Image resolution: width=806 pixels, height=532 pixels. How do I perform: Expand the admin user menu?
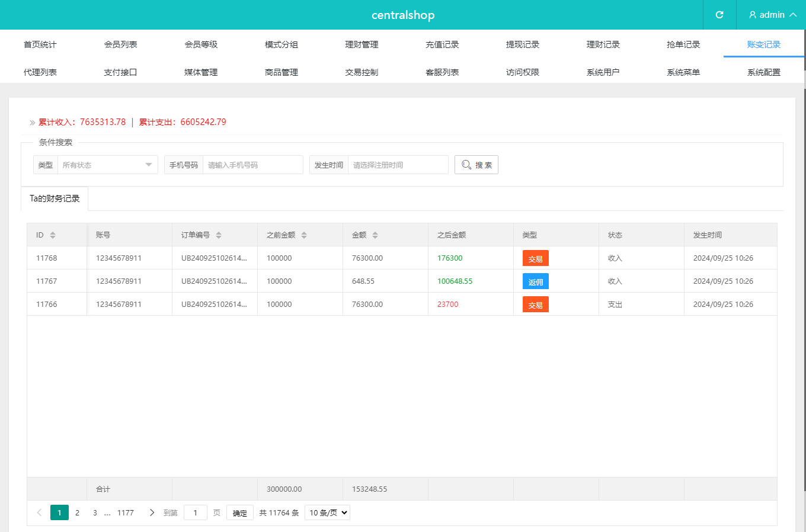point(772,15)
